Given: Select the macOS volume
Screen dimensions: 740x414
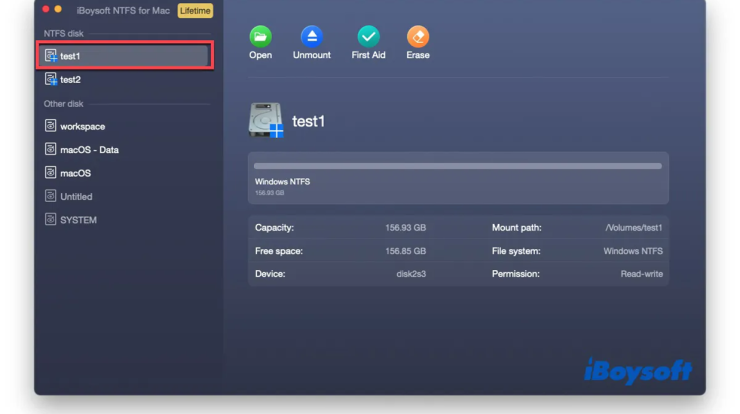Looking at the screenshot, I should [125, 173].
